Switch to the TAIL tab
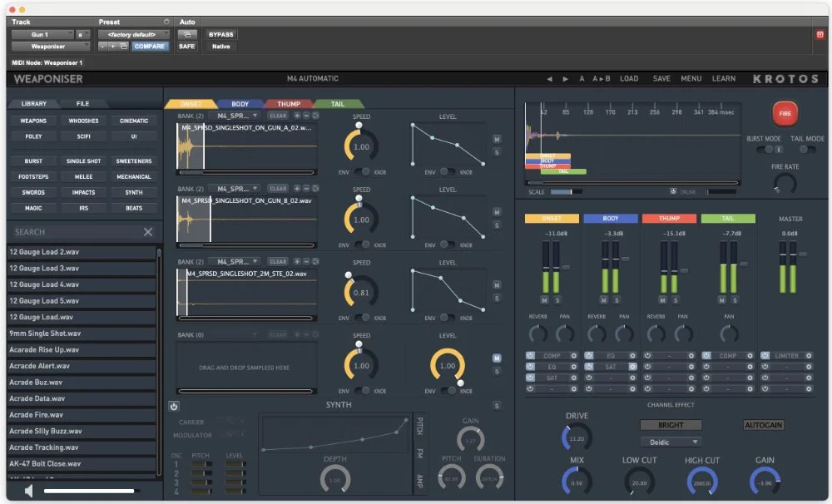Screen dimensions: 832x504 coord(338,104)
